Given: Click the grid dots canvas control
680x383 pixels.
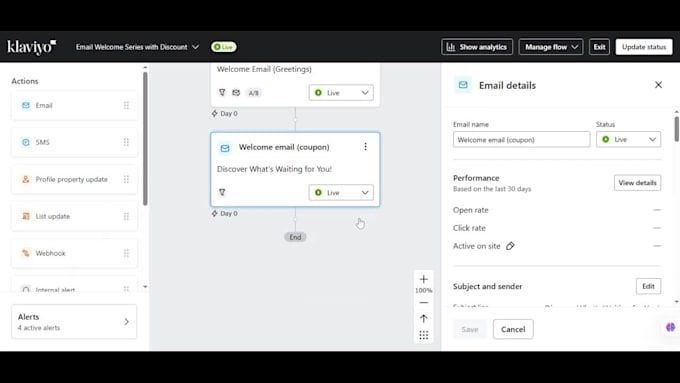Looking at the screenshot, I should [424, 335].
